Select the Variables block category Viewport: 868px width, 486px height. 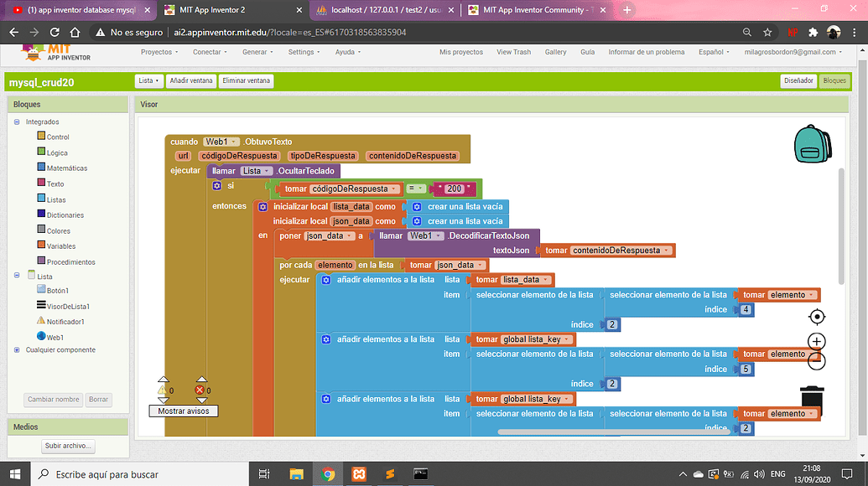[60, 246]
